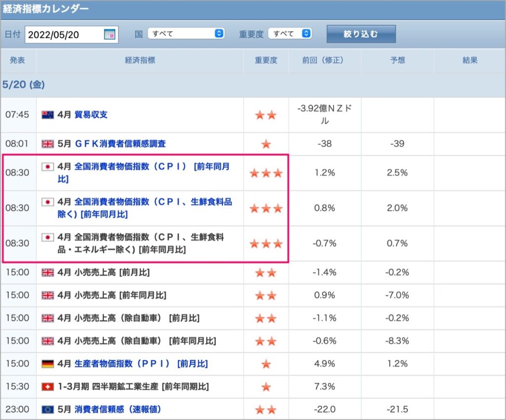Click the 結果 column header
Viewport: 506px width, 420px height.
470,60
